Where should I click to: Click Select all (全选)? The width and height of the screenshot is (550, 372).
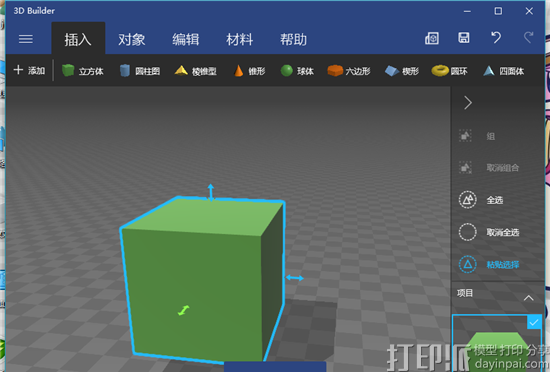[481, 200]
